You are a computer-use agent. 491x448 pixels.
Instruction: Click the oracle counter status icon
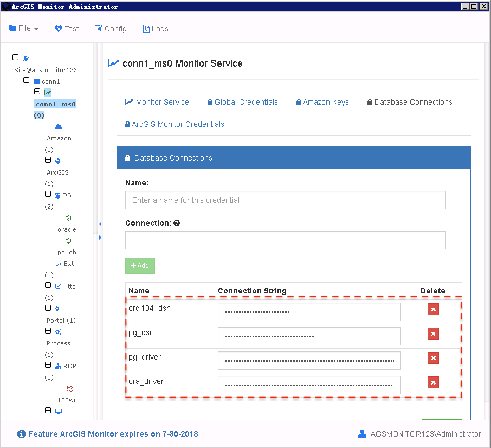[x=69, y=218]
